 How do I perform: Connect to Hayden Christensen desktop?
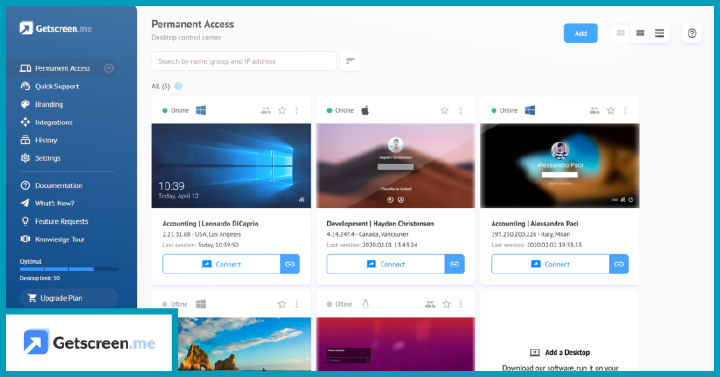pos(386,264)
